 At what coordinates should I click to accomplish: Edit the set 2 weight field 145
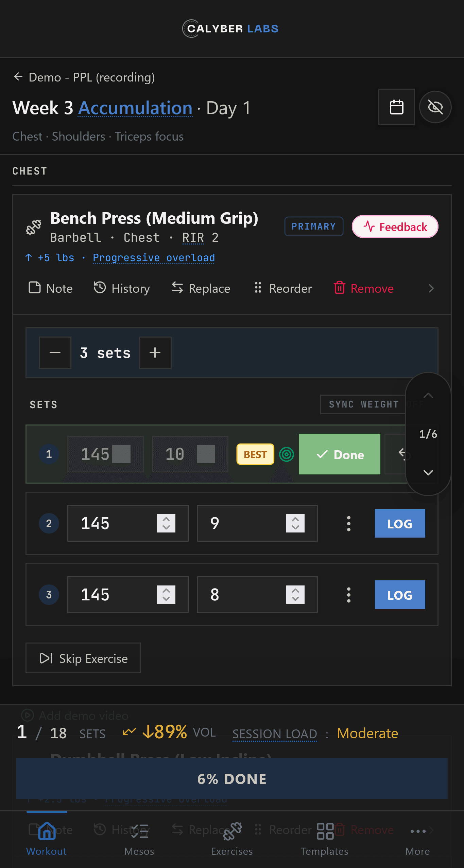click(x=128, y=523)
